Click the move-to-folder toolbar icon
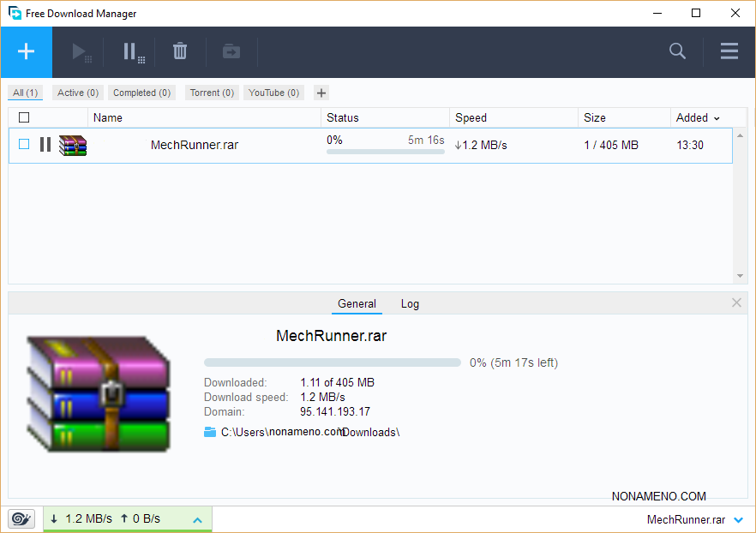 tap(231, 52)
